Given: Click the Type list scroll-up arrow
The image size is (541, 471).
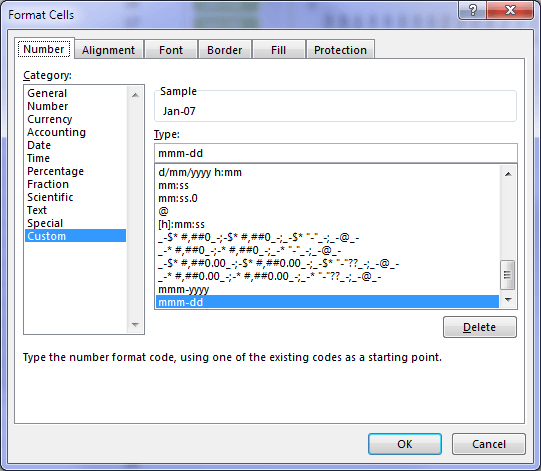Looking at the screenshot, I should (x=508, y=174).
